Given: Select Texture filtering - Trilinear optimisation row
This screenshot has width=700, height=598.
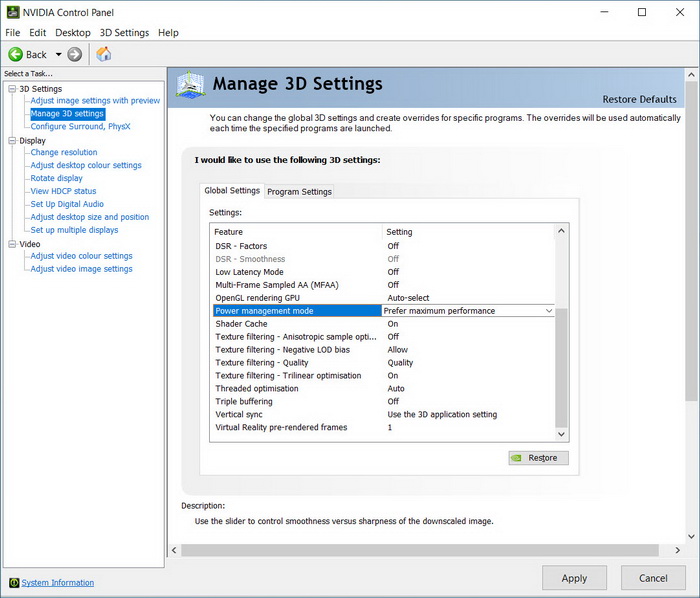Looking at the screenshot, I should (x=383, y=375).
